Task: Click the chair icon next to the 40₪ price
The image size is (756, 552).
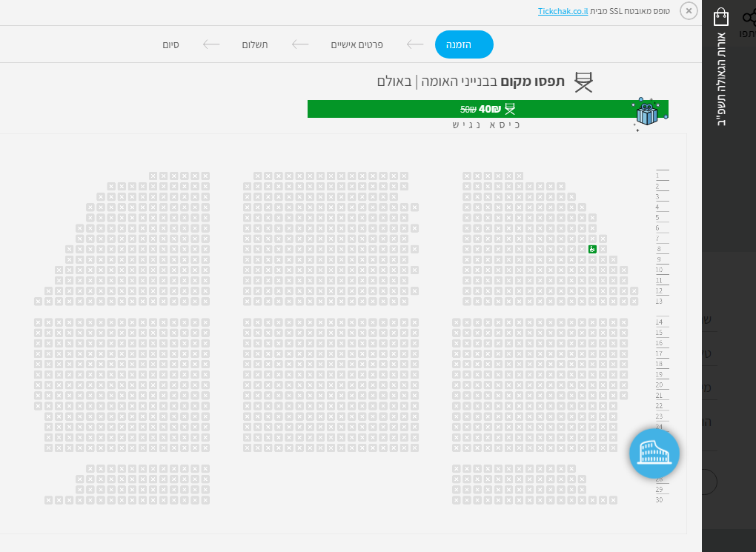Action: 510,109
